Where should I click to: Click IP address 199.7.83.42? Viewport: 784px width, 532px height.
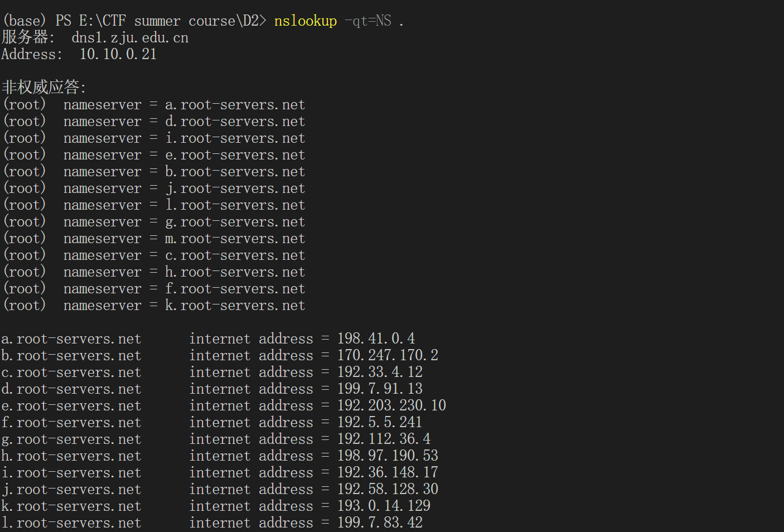[x=380, y=523]
